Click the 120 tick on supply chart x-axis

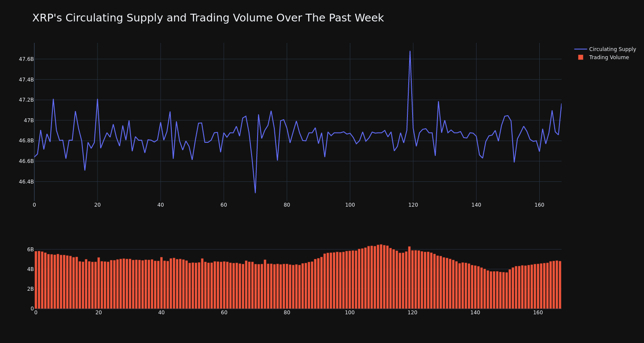click(x=413, y=205)
